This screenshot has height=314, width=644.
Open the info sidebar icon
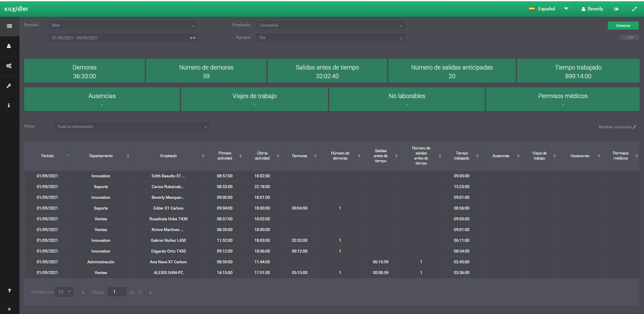9,105
